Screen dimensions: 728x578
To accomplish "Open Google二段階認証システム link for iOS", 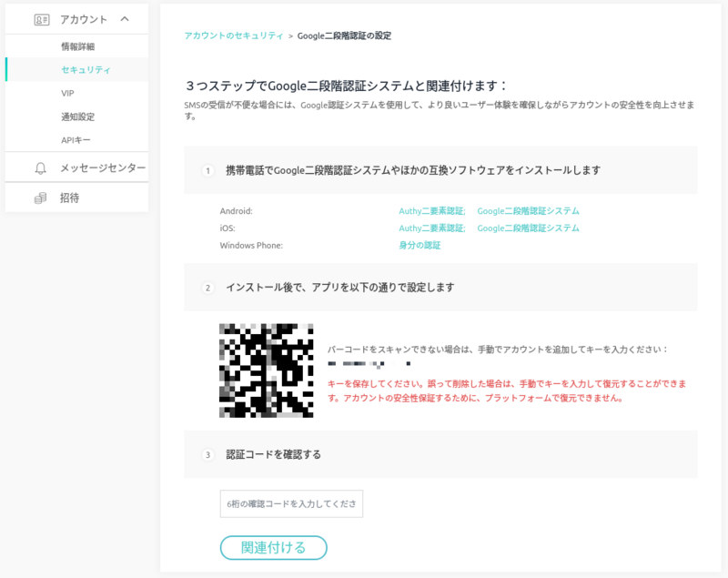I will [x=528, y=228].
